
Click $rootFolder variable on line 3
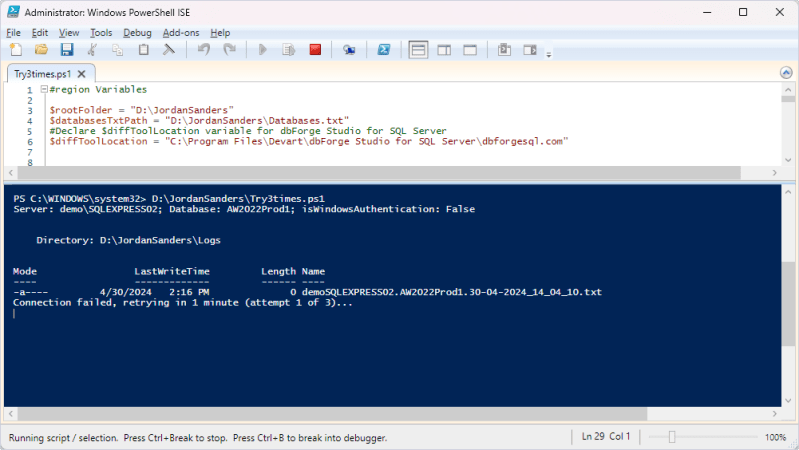click(x=81, y=110)
